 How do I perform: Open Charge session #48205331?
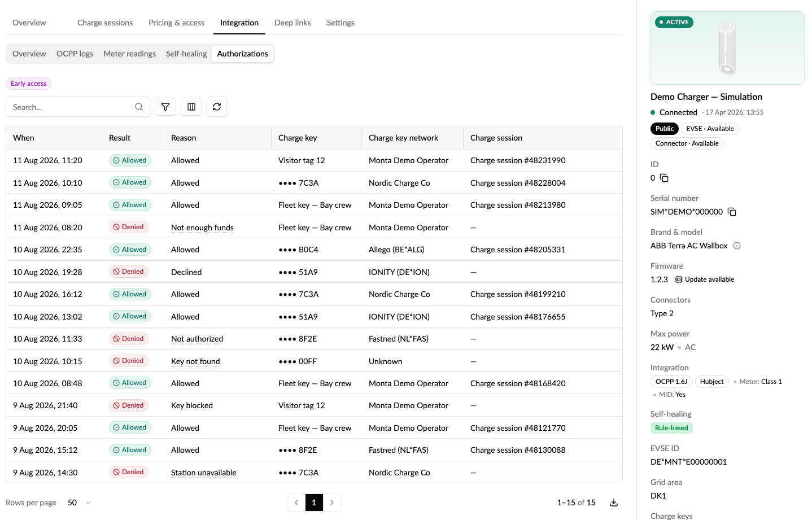click(518, 250)
